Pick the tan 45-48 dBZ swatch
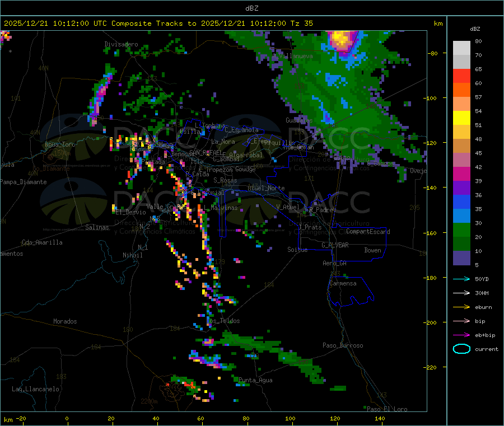Screen dimensions: 504x426 click(461, 146)
